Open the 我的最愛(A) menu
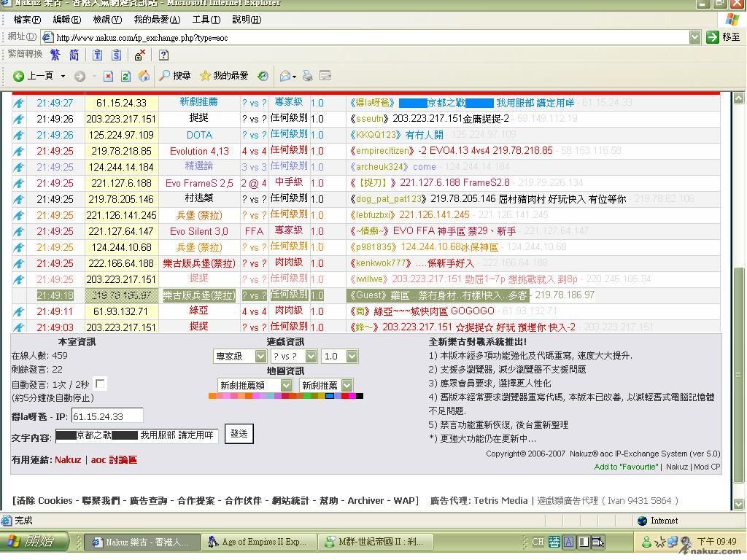Screen dimensions: 747x560 point(157,20)
